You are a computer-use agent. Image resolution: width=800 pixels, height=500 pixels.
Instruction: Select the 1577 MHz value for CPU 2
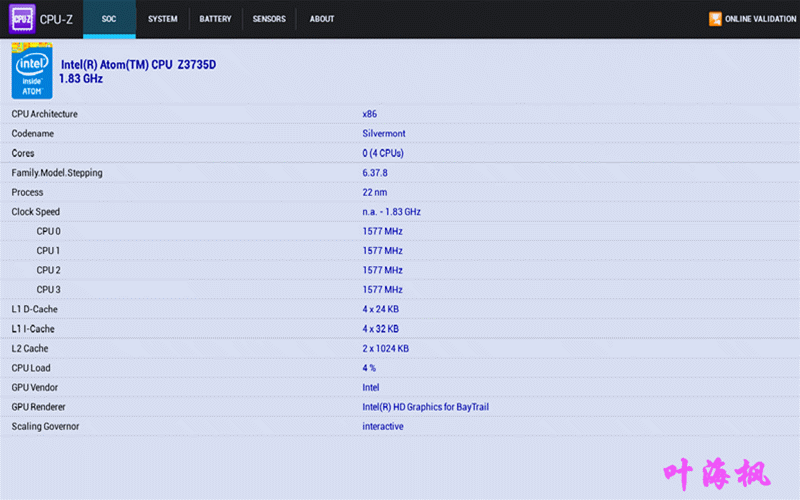coord(382,270)
